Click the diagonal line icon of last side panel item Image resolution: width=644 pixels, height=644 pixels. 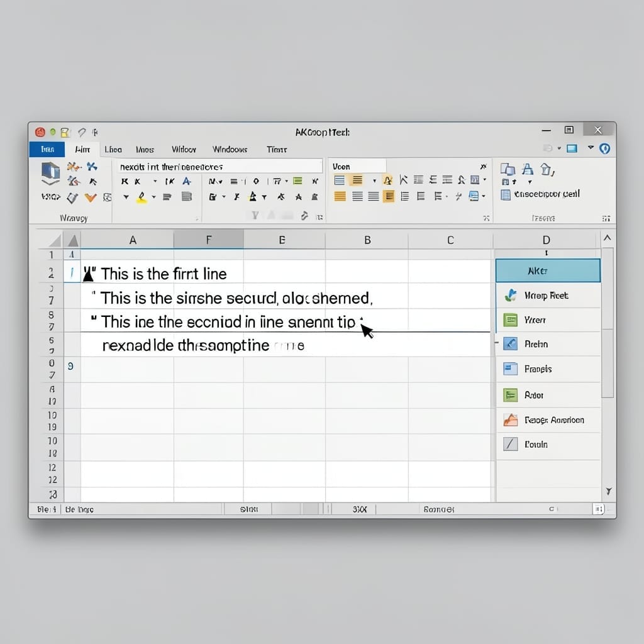(511, 444)
